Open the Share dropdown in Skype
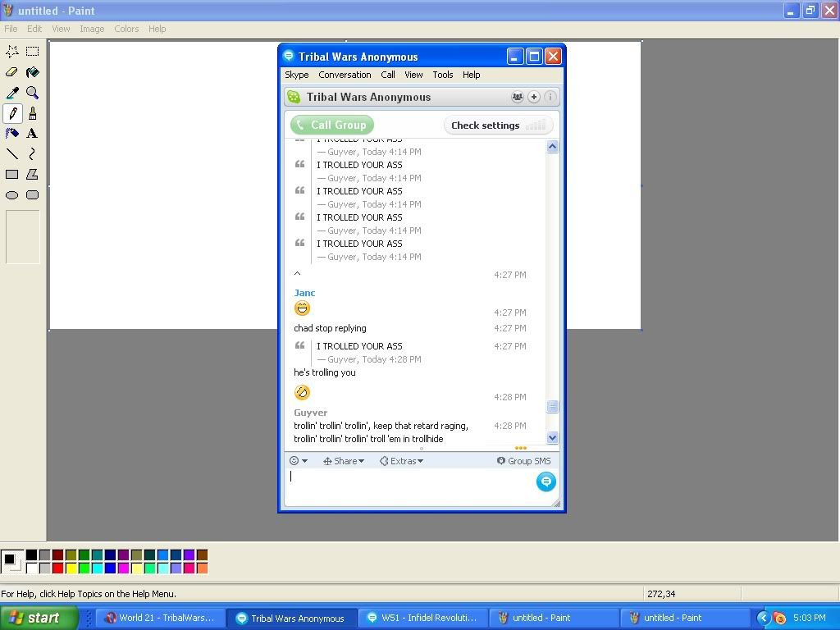 344,461
